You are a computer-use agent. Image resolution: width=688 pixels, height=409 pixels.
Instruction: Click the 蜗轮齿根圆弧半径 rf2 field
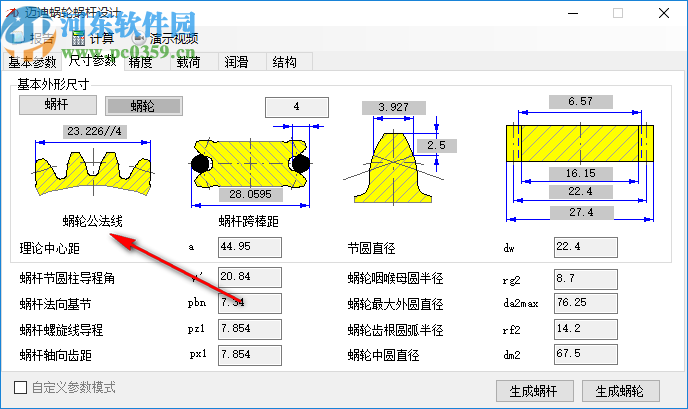(586, 329)
